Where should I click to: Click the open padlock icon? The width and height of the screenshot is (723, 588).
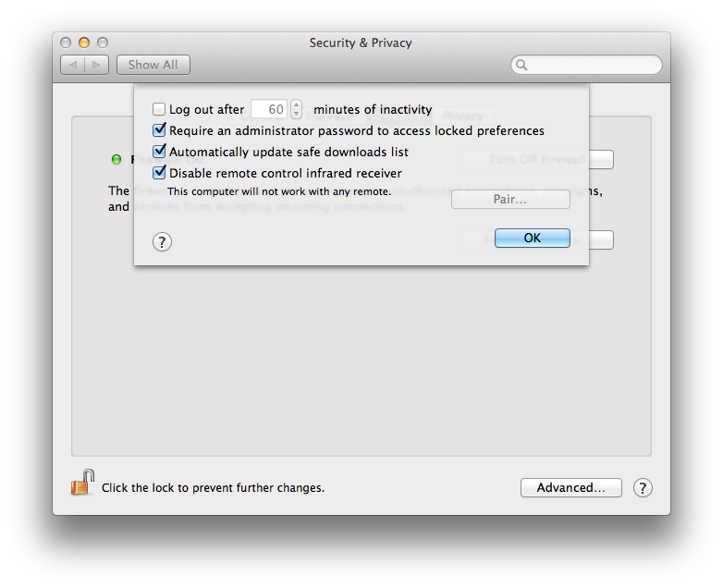[83, 483]
